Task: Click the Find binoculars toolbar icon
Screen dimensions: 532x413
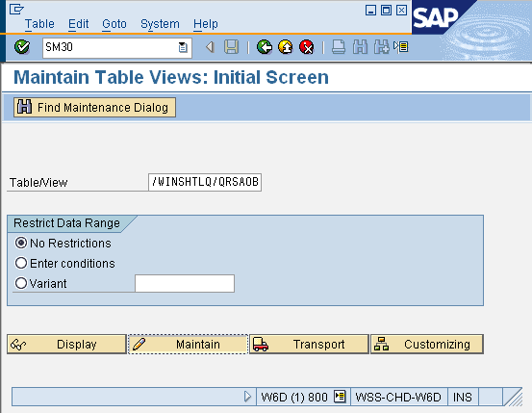Action: (360, 47)
